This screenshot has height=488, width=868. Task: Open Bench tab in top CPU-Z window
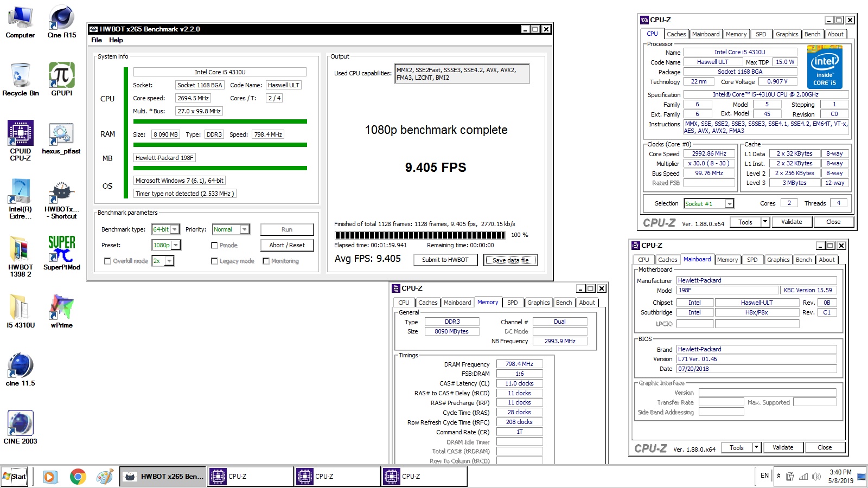pos(812,34)
